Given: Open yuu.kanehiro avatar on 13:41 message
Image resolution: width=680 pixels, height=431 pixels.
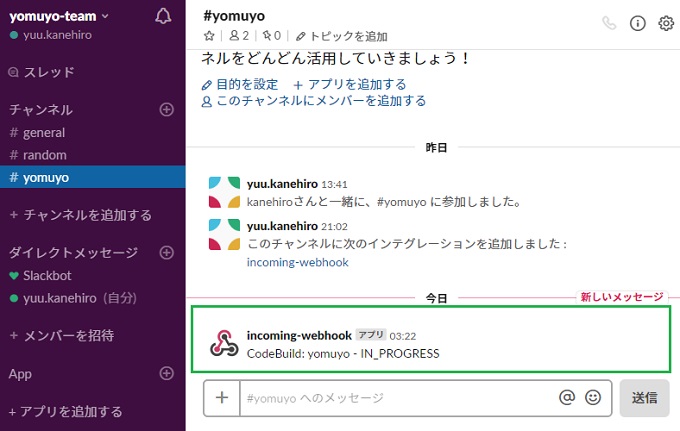Looking at the screenshot, I should [x=224, y=192].
